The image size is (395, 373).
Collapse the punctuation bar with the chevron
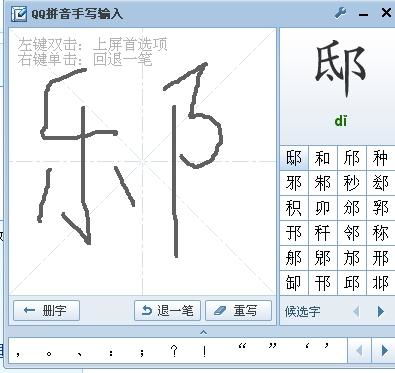(x=203, y=332)
